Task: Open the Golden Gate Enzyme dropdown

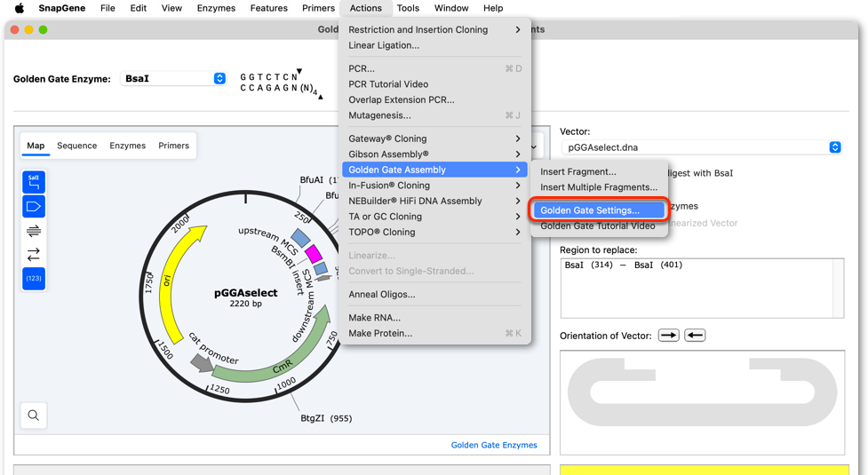Action: click(x=173, y=78)
